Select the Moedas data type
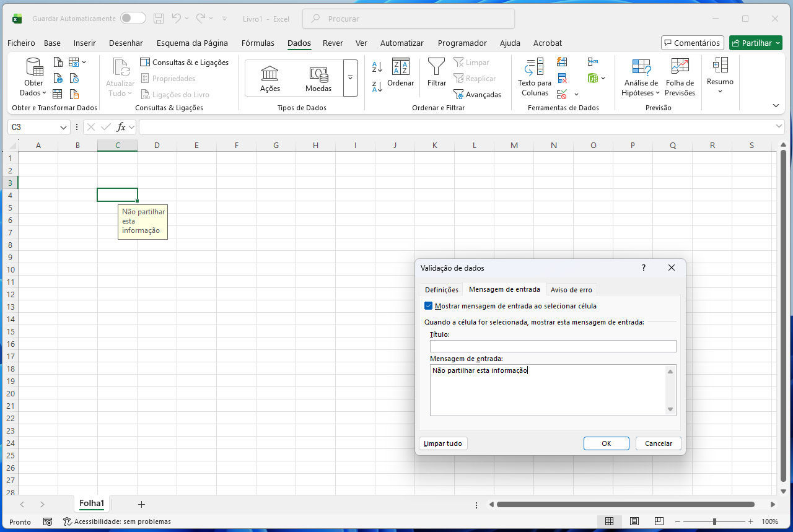This screenshot has width=793, height=532. (x=318, y=78)
